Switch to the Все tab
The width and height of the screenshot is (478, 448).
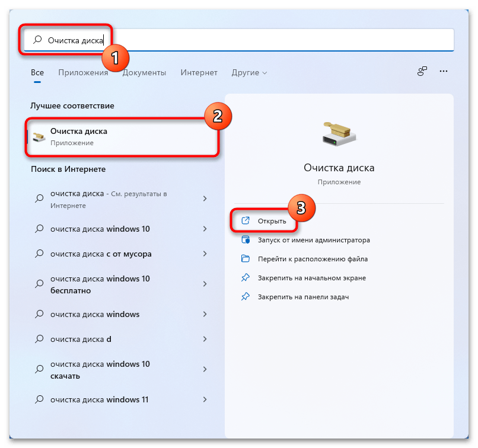click(37, 72)
